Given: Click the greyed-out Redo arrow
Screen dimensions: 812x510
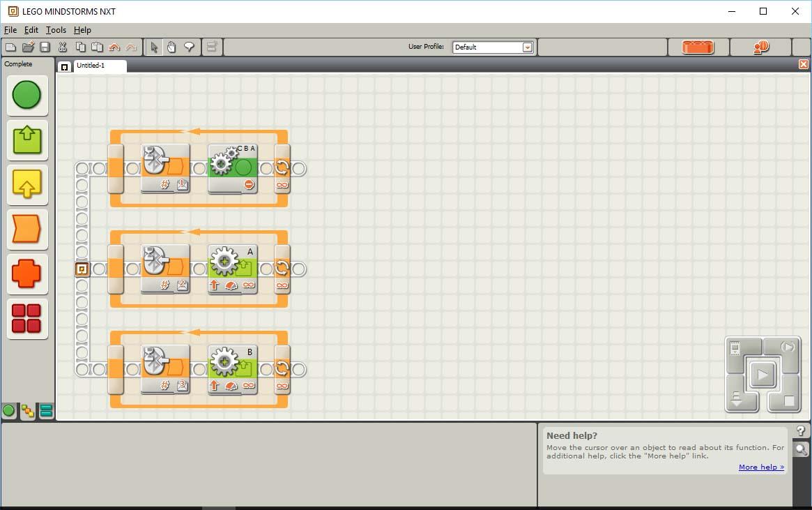Looking at the screenshot, I should coord(131,47).
